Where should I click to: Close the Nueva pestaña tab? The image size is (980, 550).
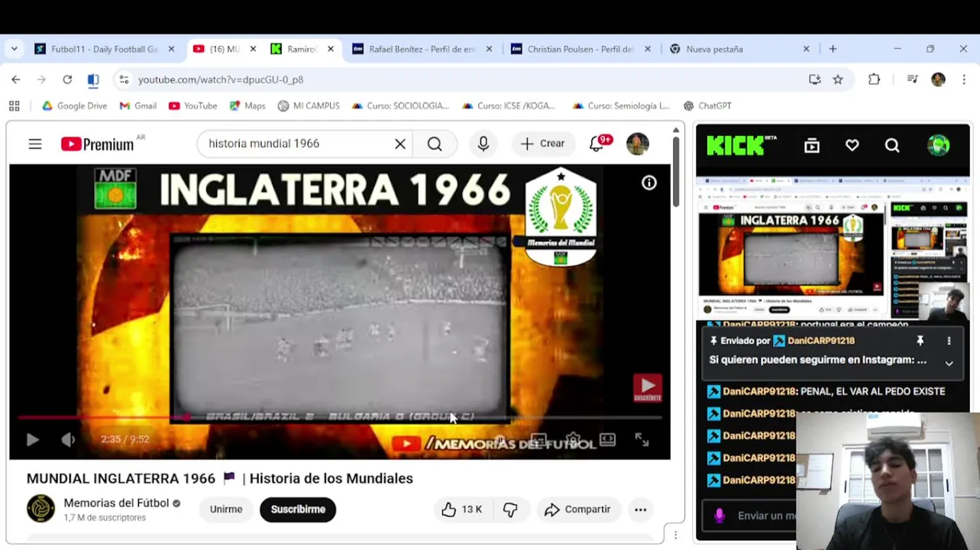coord(806,49)
